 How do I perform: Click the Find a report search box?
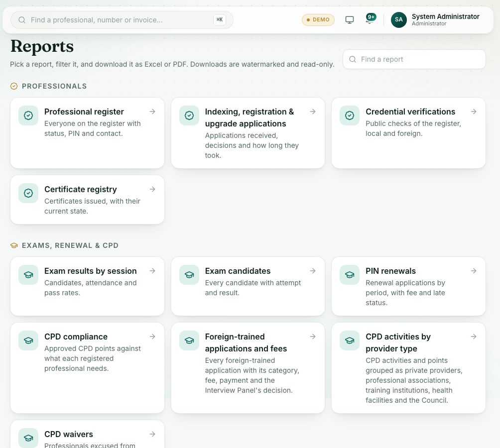click(414, 59)
